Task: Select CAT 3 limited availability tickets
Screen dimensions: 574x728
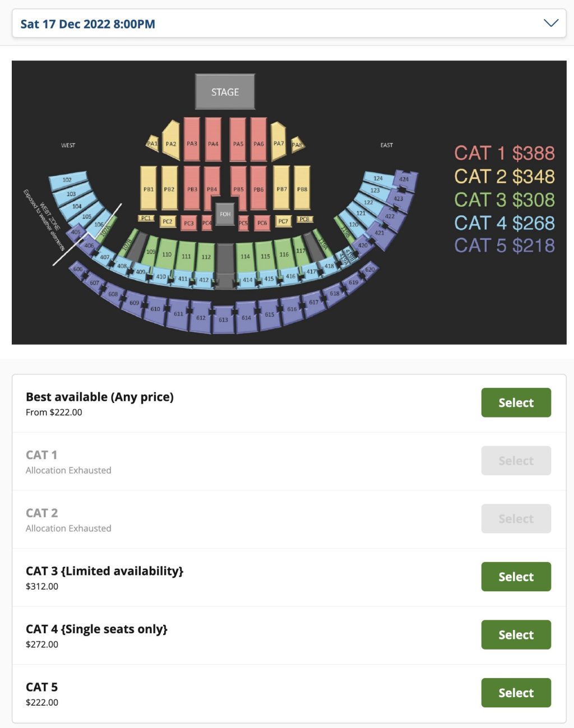Action: pos(516,577)
